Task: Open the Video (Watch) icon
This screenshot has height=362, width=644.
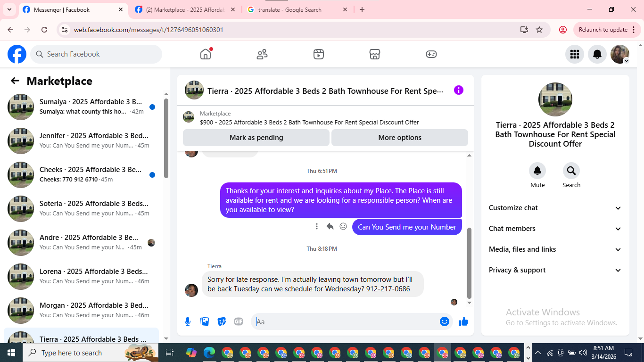Action: (x=319, y=54)
